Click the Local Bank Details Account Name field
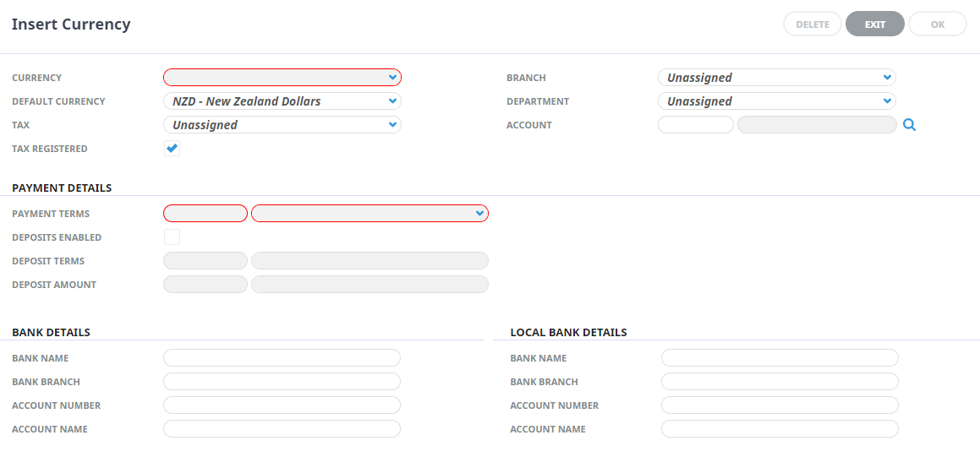This screenshot has height=457, width=980. point(780,429)
